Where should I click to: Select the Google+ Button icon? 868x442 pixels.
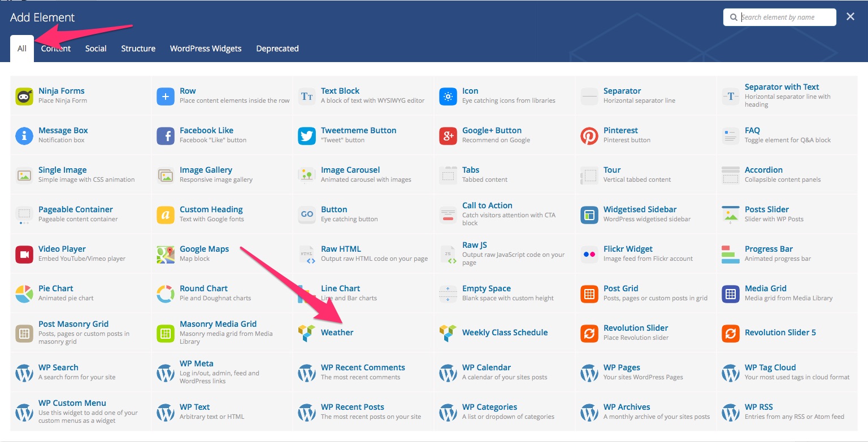coord(448,136)
